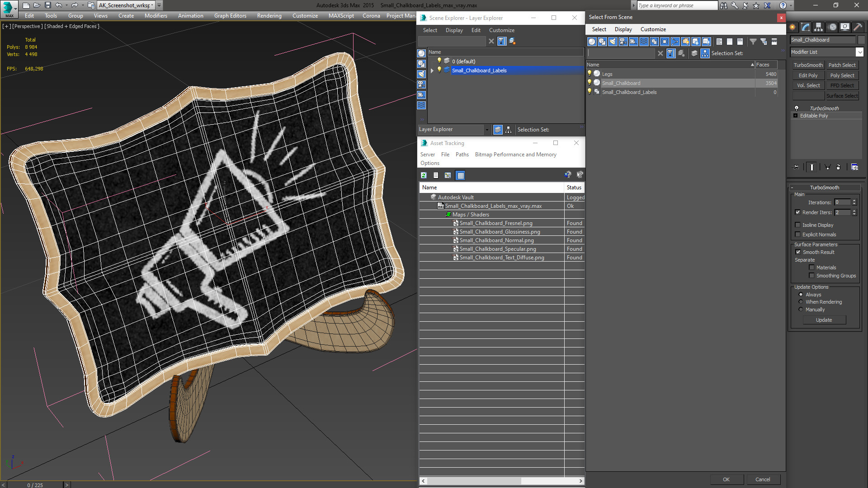Click Select Invert icon in Select From Scene
The height and width of the screenshot is (488, 868).
(740, 42)
